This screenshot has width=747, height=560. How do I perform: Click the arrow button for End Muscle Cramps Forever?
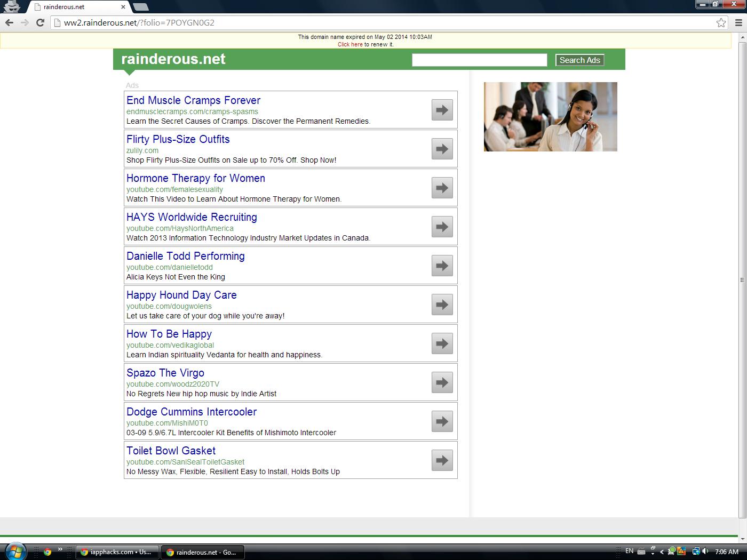click(x=442, y=110)
